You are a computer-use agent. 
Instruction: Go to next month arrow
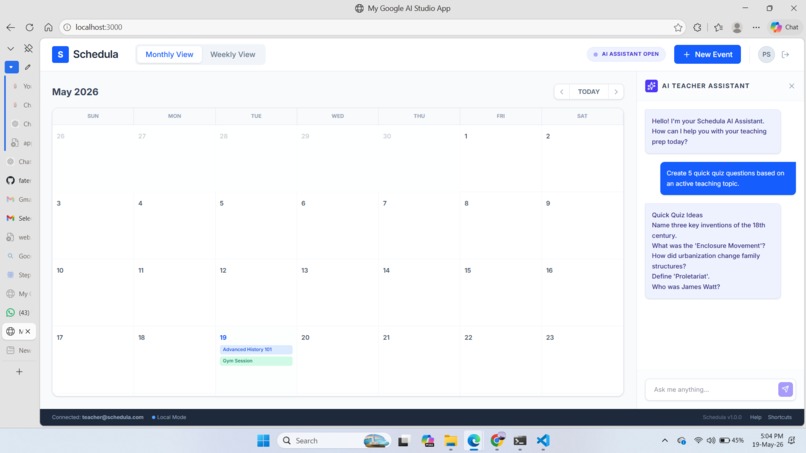point(616,92)
